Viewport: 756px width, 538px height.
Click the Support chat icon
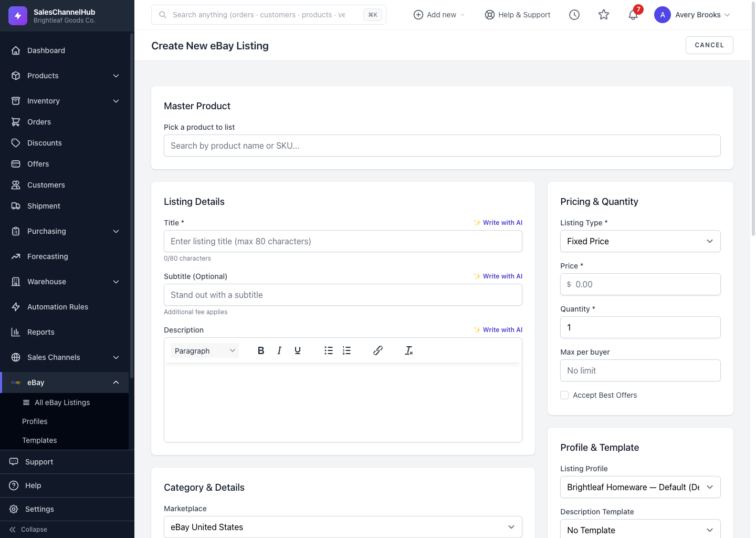tap(14, 462)
